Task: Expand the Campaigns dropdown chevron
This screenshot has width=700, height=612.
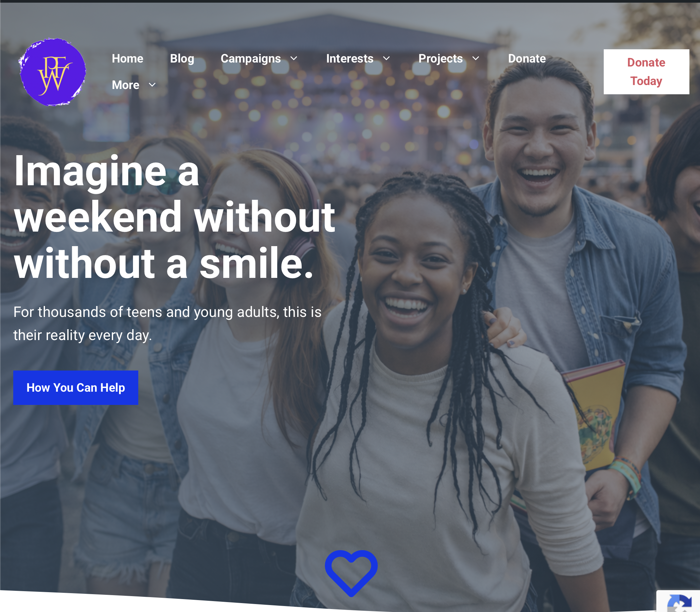Action: click(294, 59)
